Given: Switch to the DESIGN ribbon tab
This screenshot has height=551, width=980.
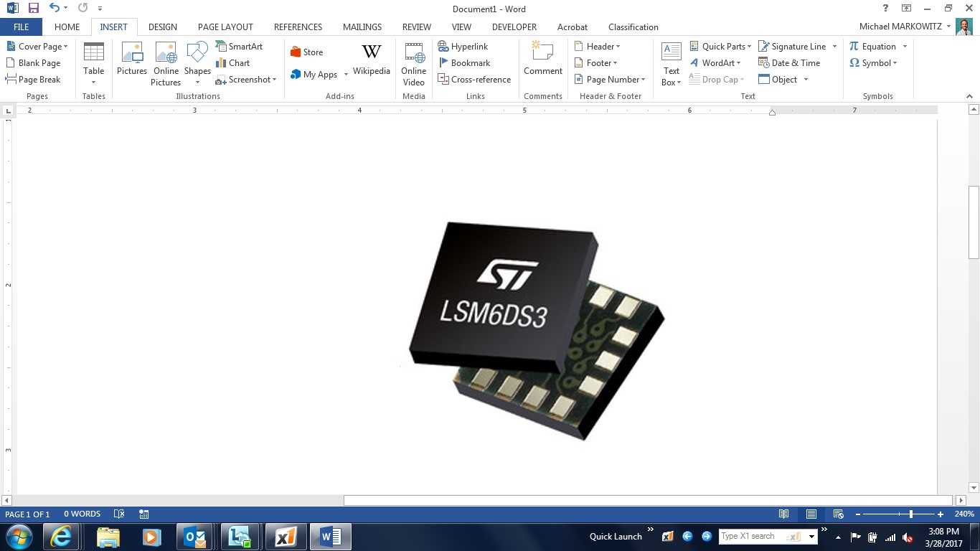Looking at the screenshot, I should click(163, 27).
